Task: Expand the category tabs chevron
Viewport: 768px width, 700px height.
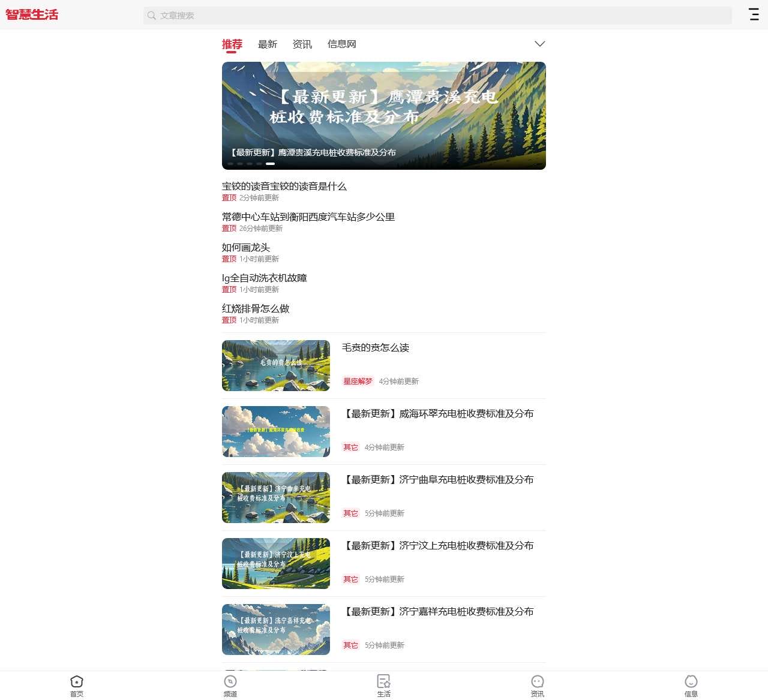Action: point(540,44)
